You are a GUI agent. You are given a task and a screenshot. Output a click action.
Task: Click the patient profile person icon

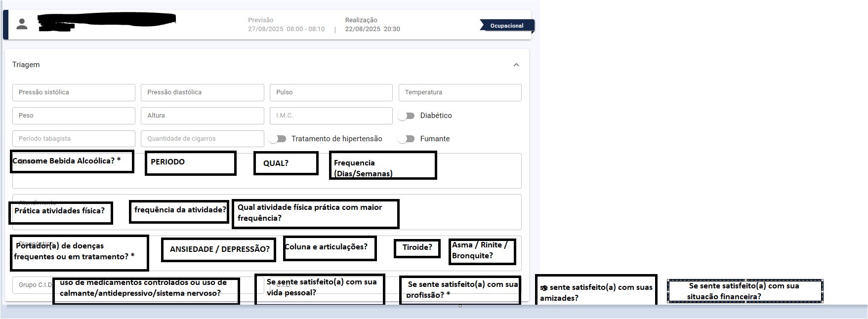click(x=22, y=24)
